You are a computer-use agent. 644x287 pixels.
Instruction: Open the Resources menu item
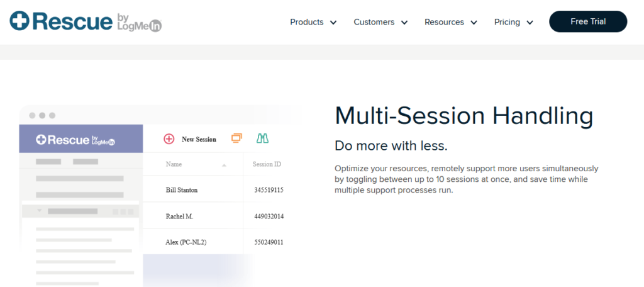point(445,22)
